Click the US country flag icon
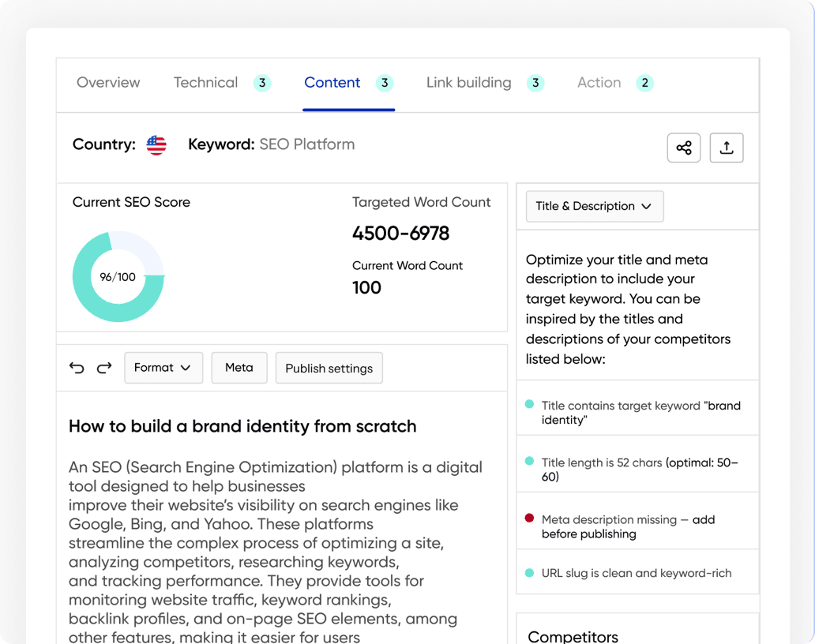The image size is (815, 644). pos(156,145)
